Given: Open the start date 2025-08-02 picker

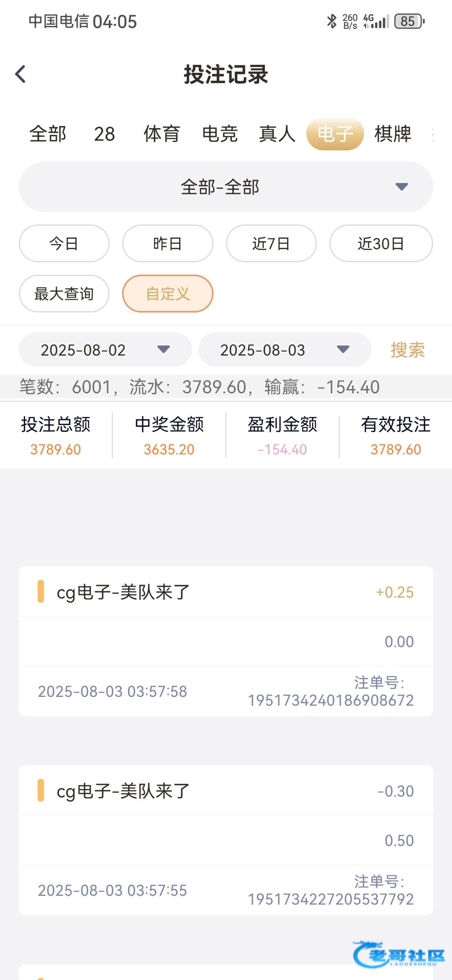Looking at the screenshot, I should (105, 350).
